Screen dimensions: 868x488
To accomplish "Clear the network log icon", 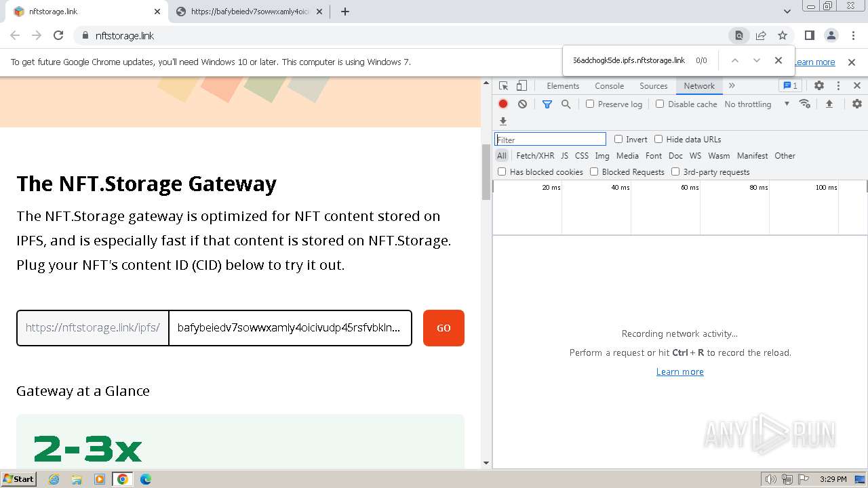I will tap(522, 104).
